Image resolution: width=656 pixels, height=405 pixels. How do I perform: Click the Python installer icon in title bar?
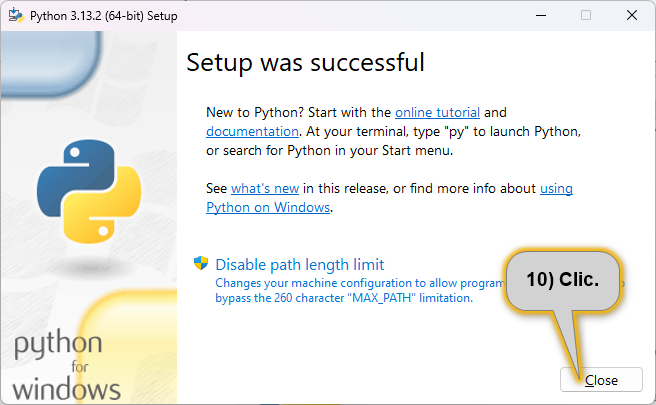(x=16, y=15)
